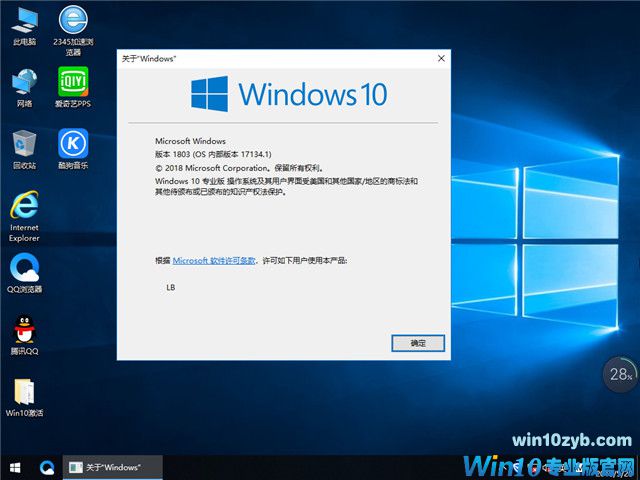This screenshot has width=640, height=480.
Task: Launch the 腾讯QQ penguin icon
Action: [24, 335]
